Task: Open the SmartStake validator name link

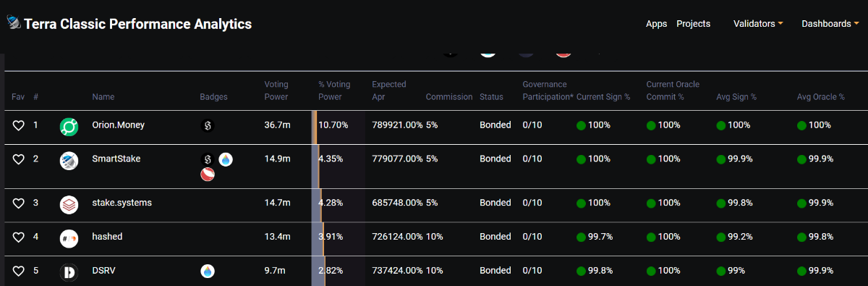Action: pyautogui.click(x=116, y=159)
